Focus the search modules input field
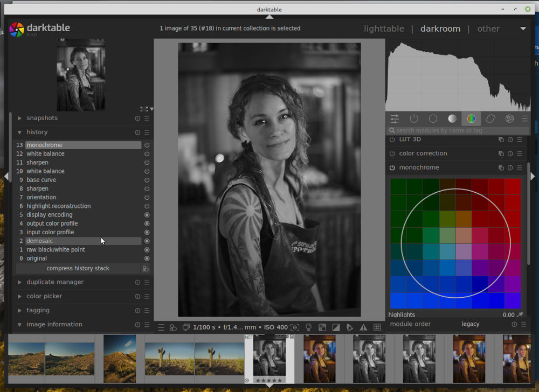The height and width of the screenshot is (392, 539). coord(458,130)
